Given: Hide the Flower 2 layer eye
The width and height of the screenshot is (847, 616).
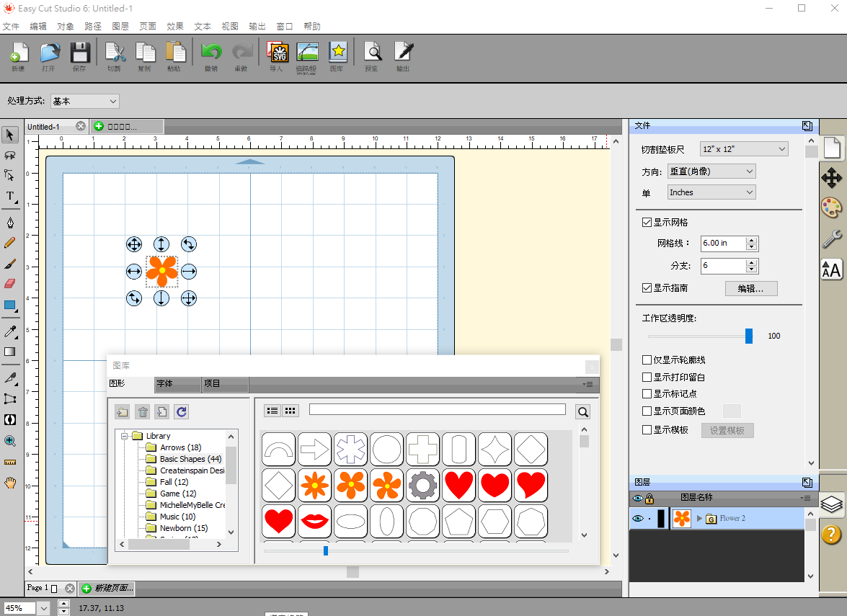Looking at the screenshot, I should 637,518.
